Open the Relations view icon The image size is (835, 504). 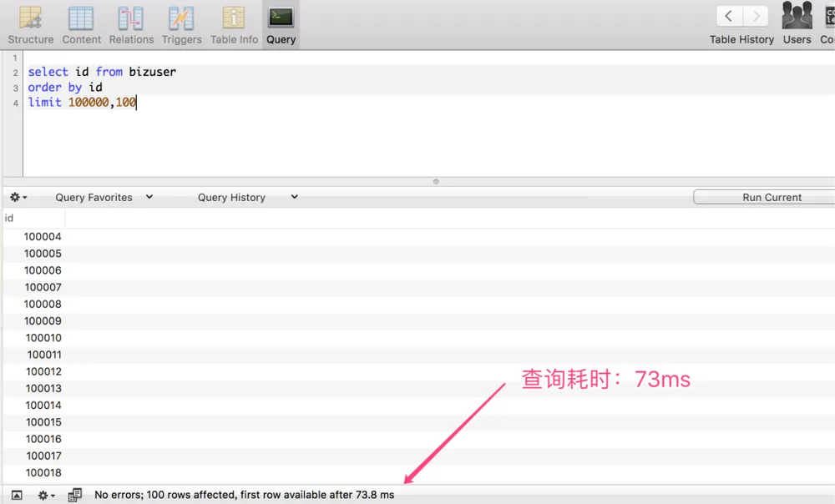click(x=131, y=18)
